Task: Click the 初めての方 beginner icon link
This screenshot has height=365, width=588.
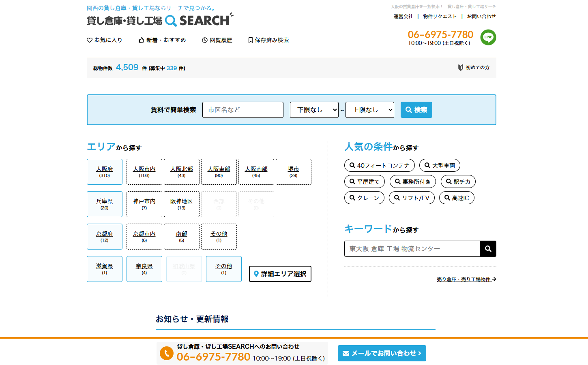Action: pos(461,68)
